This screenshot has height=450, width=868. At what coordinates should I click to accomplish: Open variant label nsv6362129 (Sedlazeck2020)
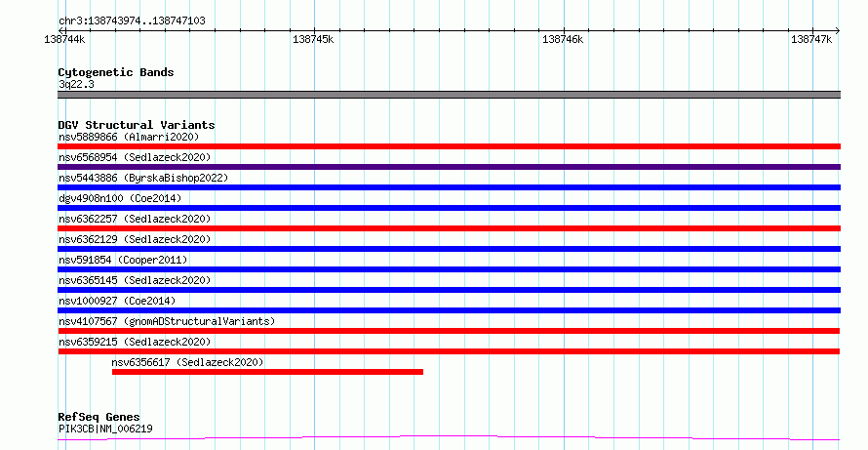point(135,239)
